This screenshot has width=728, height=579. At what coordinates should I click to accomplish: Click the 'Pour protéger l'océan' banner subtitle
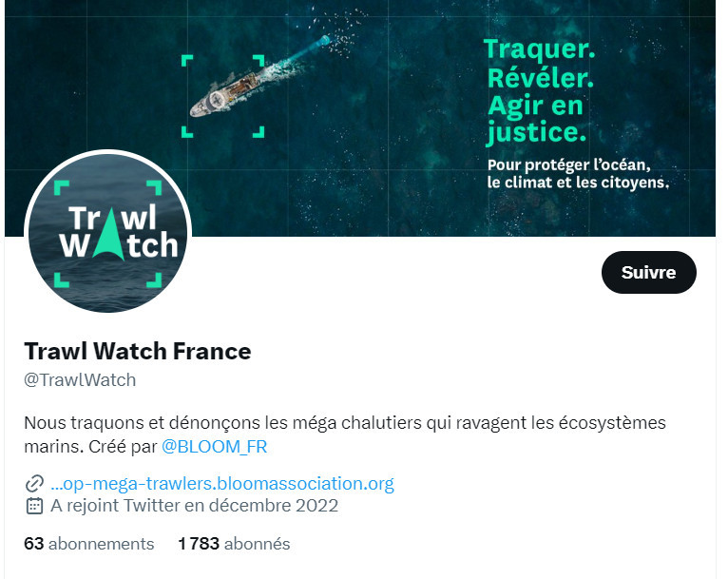tap(579, 174)
